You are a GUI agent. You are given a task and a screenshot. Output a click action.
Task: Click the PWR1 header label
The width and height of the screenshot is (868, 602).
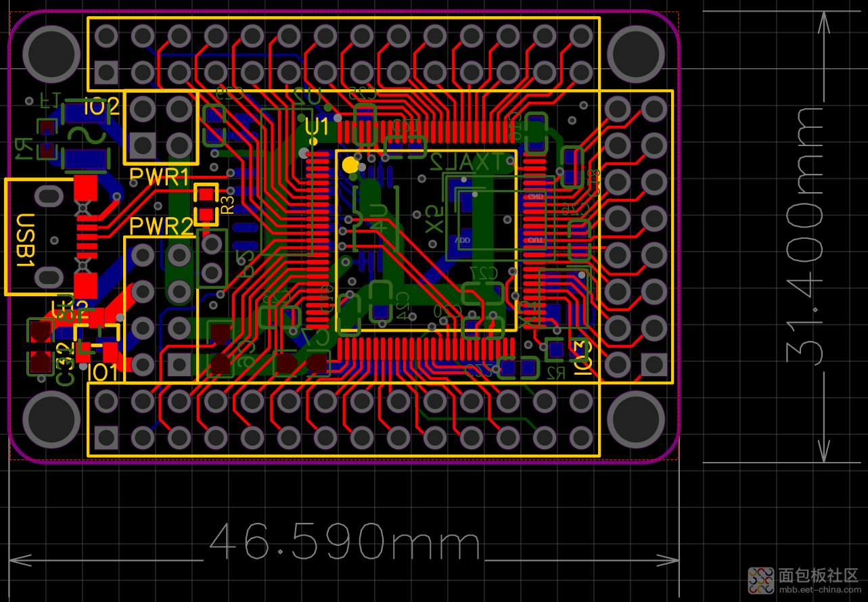[160, 177]
